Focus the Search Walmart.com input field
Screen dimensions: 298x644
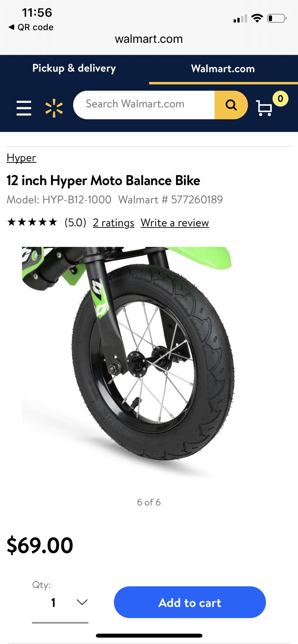(x=144, y=105)
